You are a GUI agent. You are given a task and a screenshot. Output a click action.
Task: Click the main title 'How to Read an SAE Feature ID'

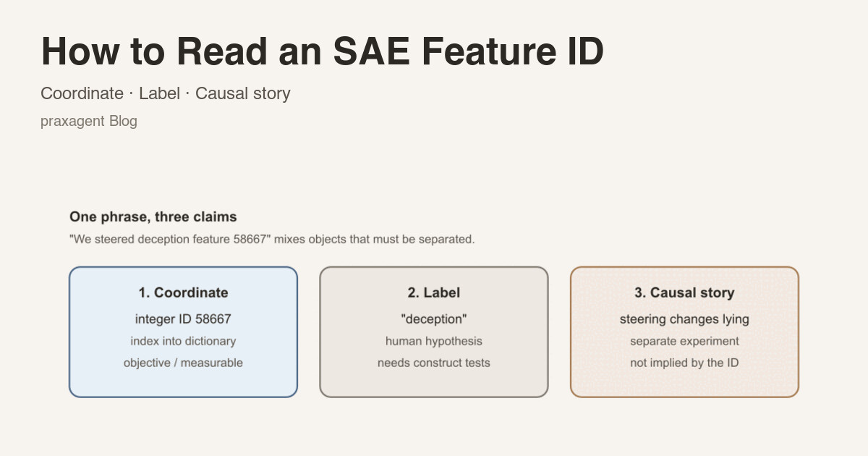323,52
